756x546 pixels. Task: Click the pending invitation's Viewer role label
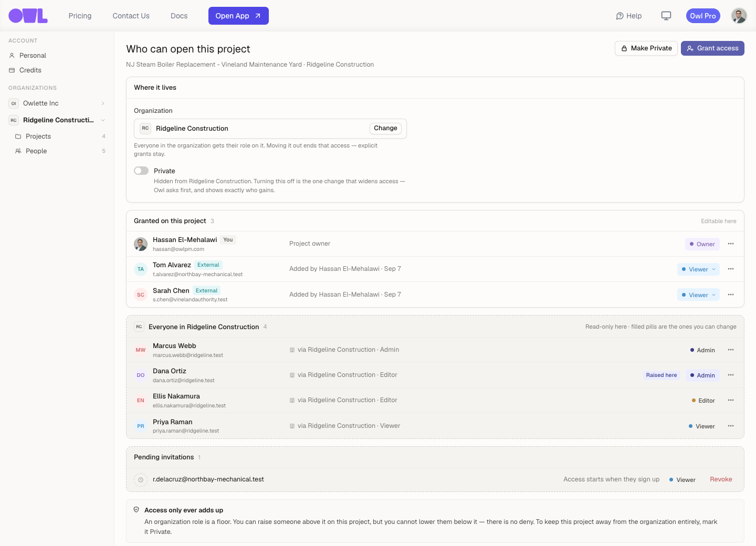coord(682,480)
